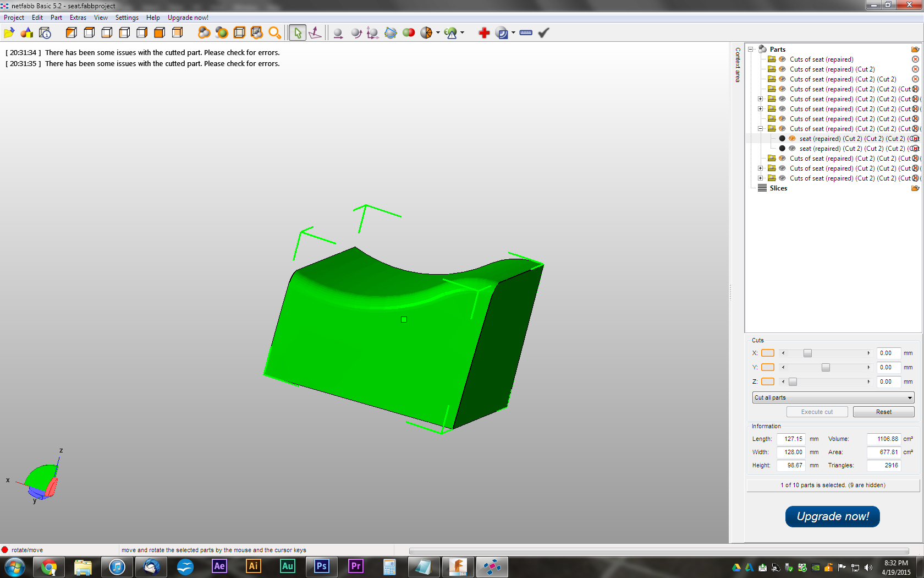This screenshot has width=924, height=578.
Task: Click the black checkmark toolbar icon
Action: (x=543, y=33)
